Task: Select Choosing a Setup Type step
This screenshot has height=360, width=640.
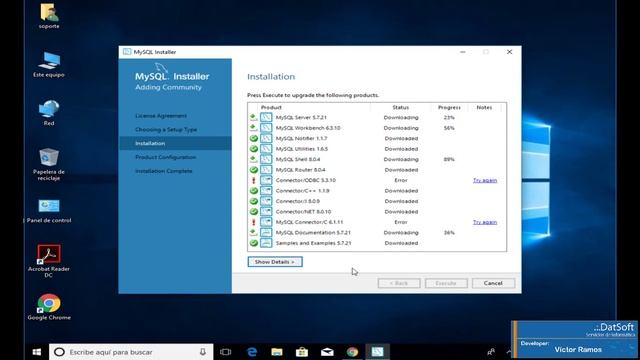Action: click(x=166, y=129)
